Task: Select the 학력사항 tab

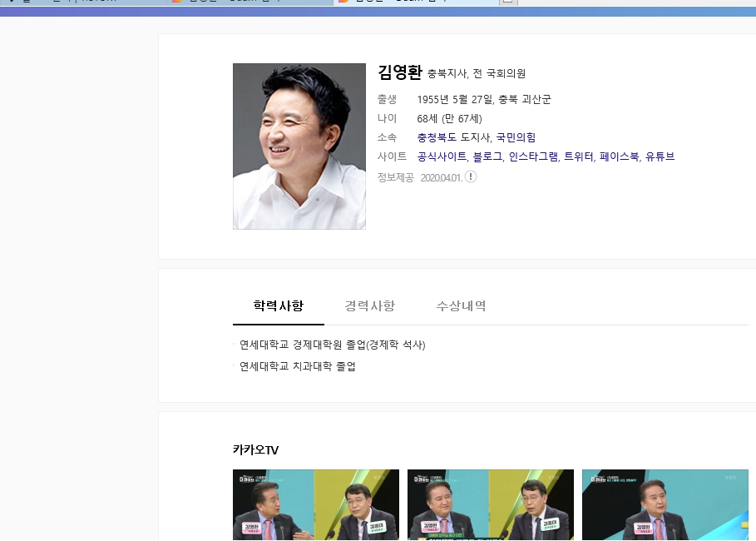Action: 278,306
